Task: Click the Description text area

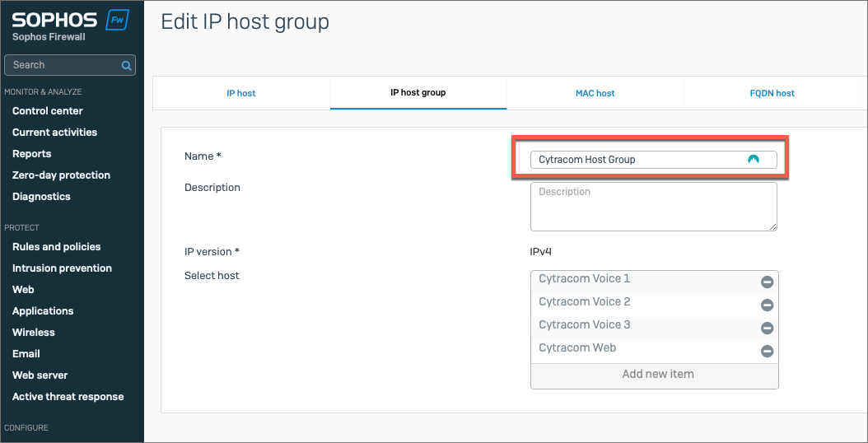Action: pyautogui.click(x=653, y=207)
